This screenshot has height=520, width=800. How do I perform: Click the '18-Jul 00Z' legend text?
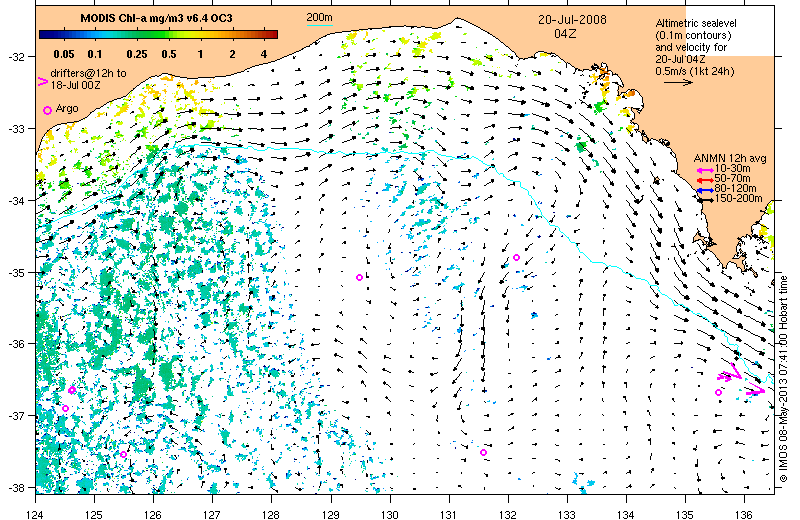(76, 85)
